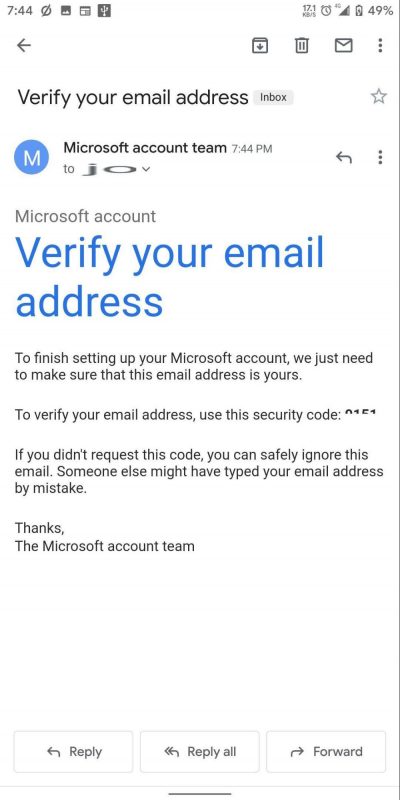Tap the reply arrow beside the sender
Screen dimensions: 400x800
coord(344,157)
